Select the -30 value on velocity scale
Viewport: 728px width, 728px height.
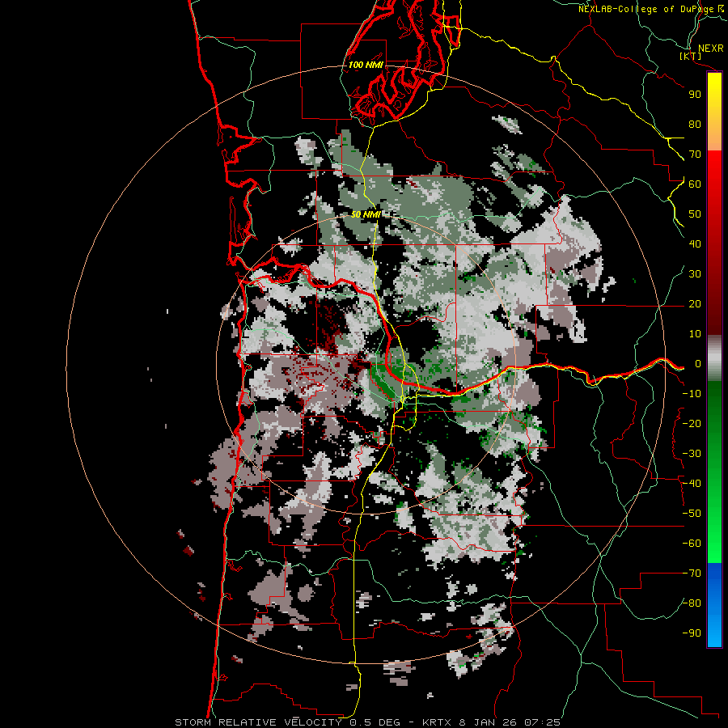point(692,454)
